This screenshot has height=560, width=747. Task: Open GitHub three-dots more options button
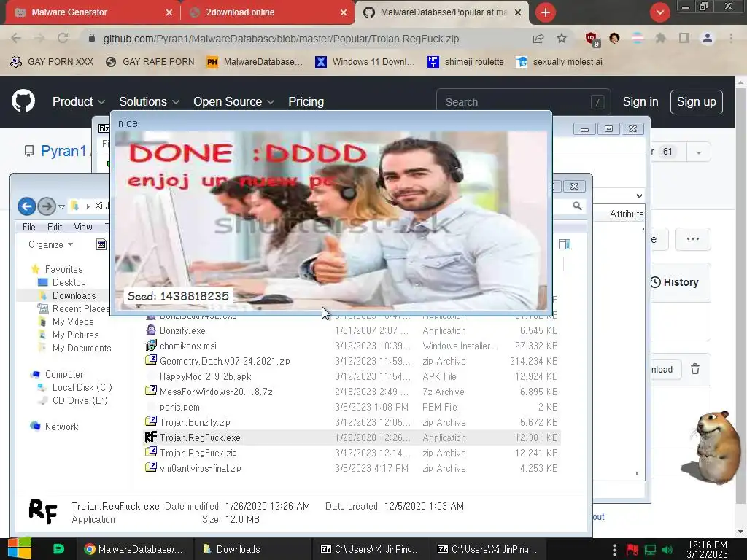point(693,239)
